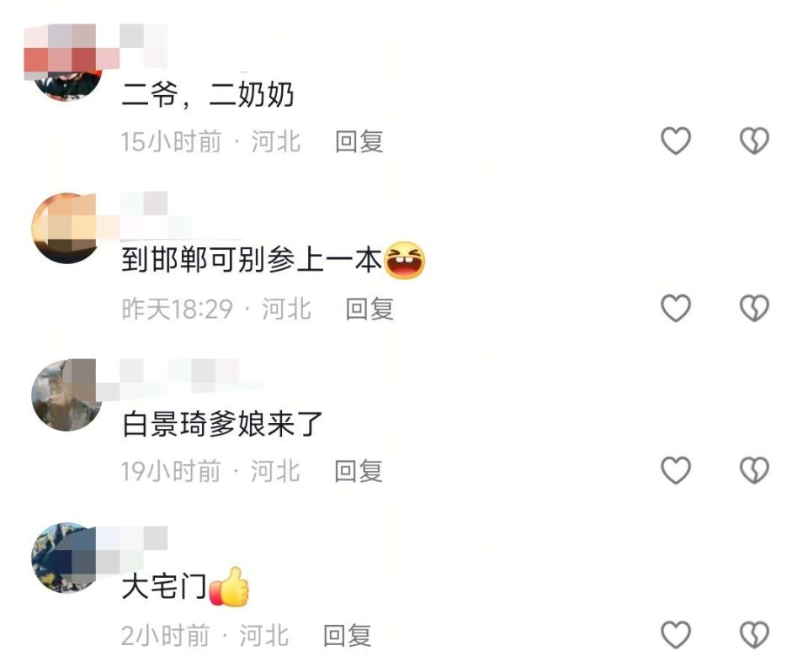Reply to the comment posted 2小时前

pos(347,636)
